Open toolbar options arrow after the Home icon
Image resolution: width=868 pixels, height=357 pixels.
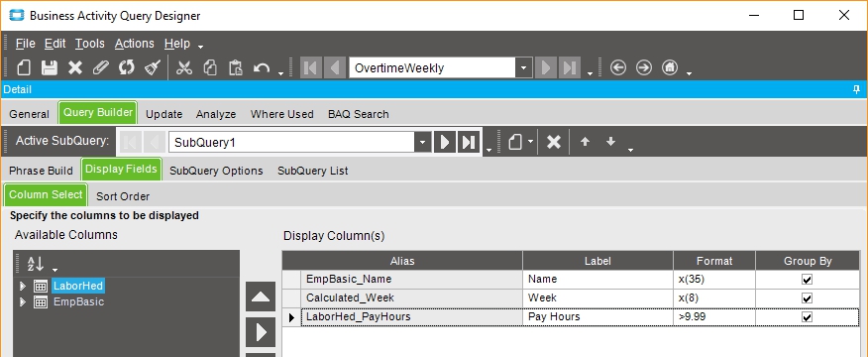click(x=689, y=72)
